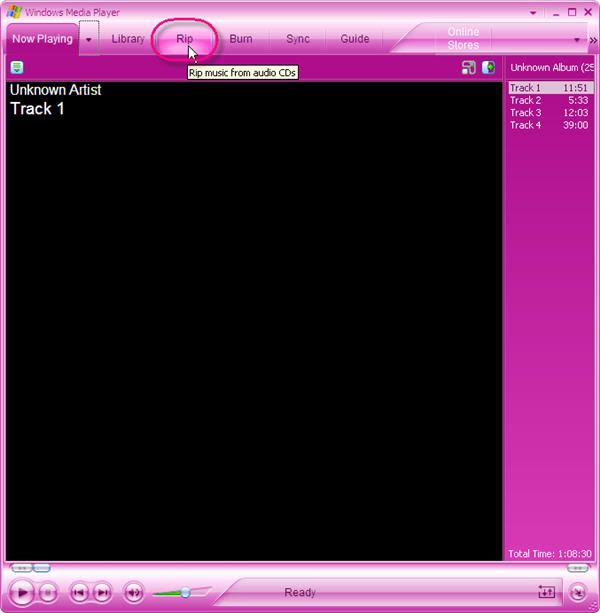Click the maximize video and visualization icon
600x613 pixels.
(x=488, y=67)
